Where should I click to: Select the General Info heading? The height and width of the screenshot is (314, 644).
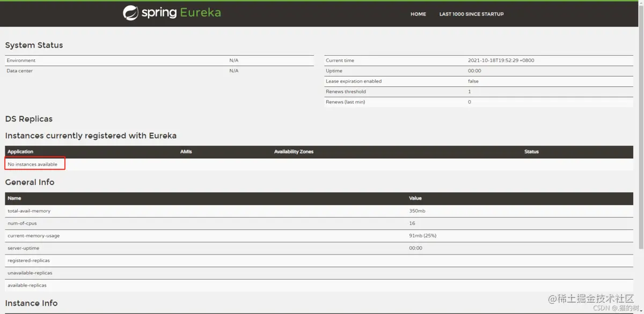pyautogui.click(x=30, y=182)
